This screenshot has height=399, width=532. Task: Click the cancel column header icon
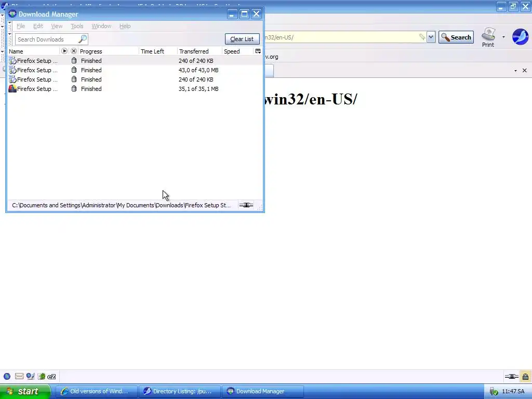point(74,51)
